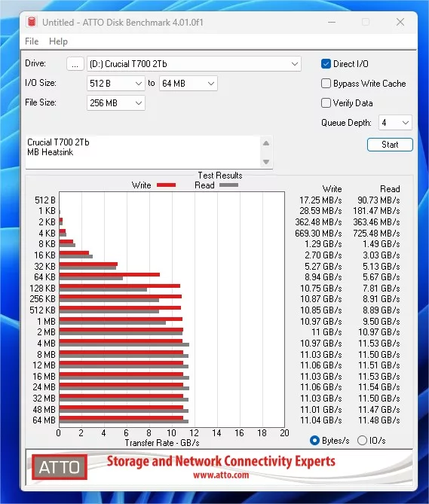The width and height of the screenshot is (429, 504).
Task: Click the ATTO Disk Benchmark app icon
Action: [x=32, y=22]
